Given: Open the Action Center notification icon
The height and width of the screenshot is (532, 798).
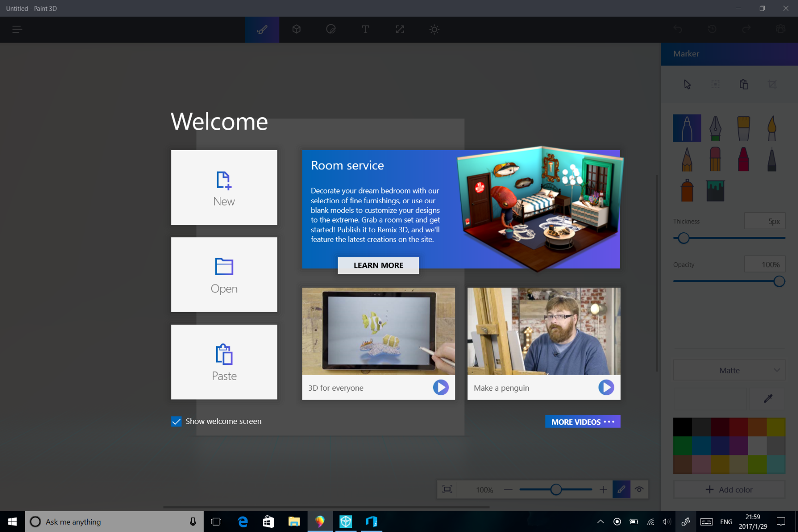Looking at the screenshot, I should click(x=781, y=521).
